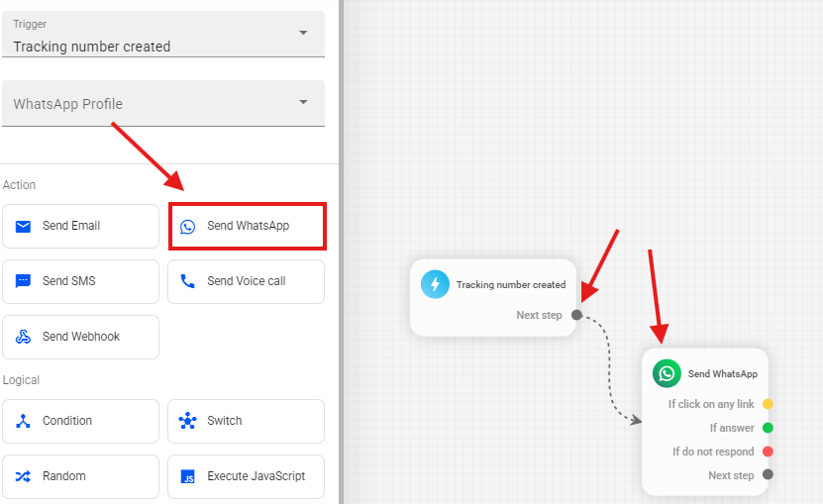Add the Execute JavaScript logical block

coord(246,476)
